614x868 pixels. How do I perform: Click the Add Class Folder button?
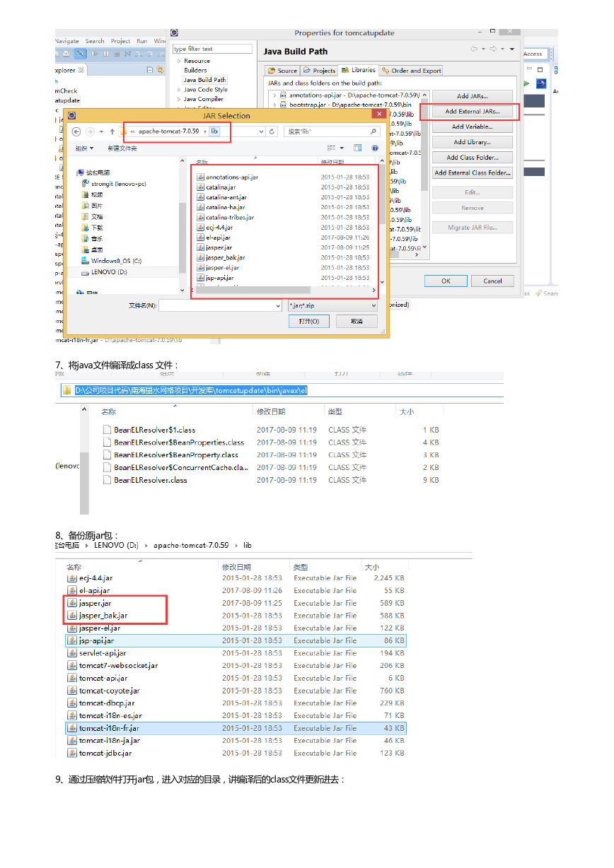click(473, 158)
